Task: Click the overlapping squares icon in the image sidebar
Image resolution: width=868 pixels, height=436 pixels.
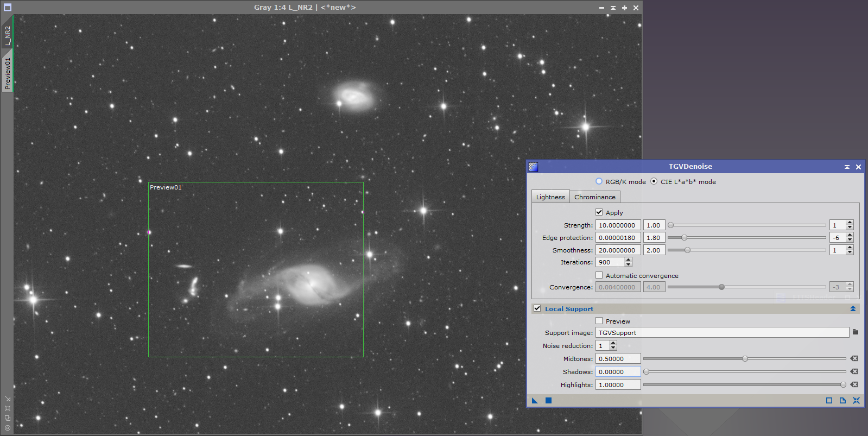Action: point(8,418)
